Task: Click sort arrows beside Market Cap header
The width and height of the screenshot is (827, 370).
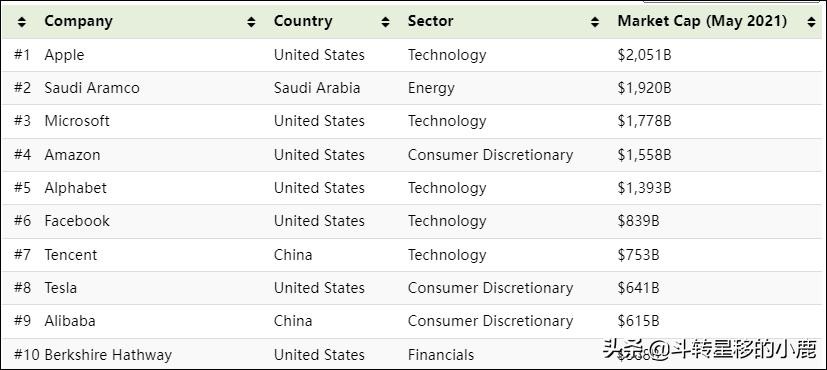Action: click(x=811, y=22)
